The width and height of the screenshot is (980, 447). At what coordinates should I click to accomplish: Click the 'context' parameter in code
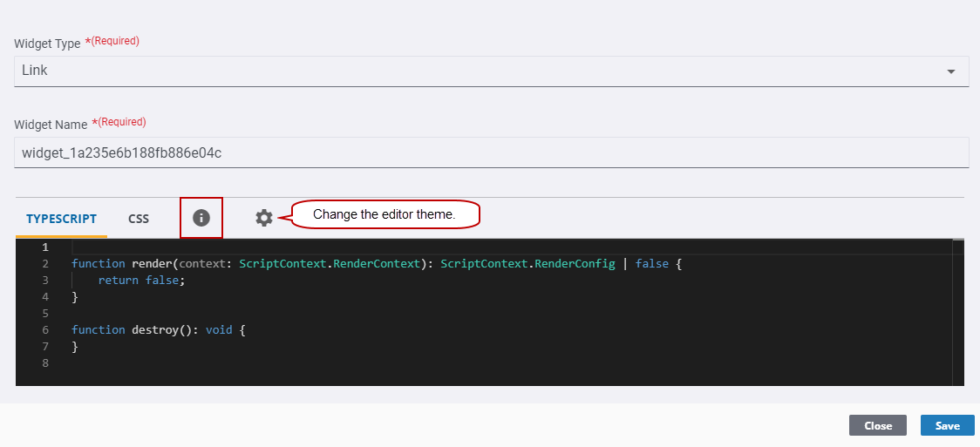coord(202,263)
